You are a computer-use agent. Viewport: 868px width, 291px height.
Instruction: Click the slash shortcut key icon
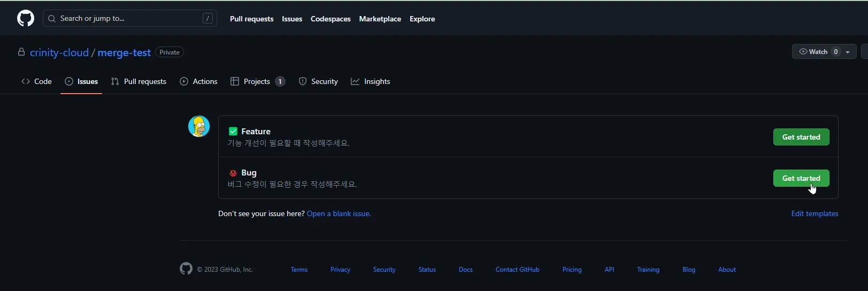tap(208, 18)
